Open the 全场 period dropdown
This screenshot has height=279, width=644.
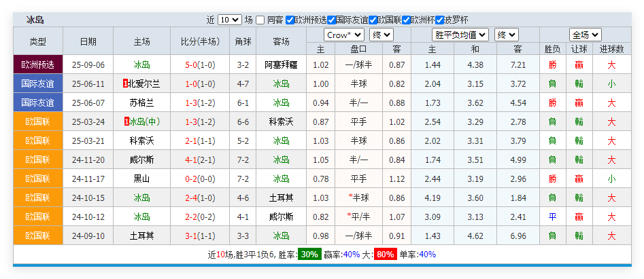585,35
